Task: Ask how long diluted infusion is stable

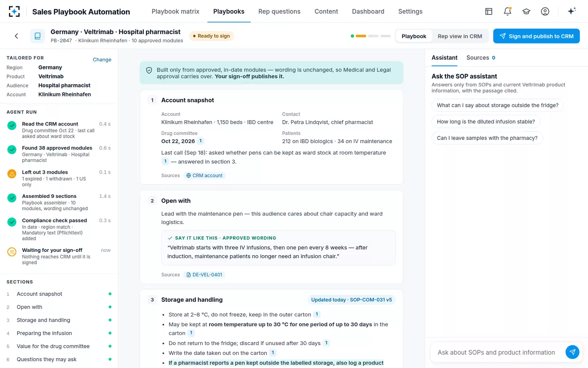Action: click(486, 121)
